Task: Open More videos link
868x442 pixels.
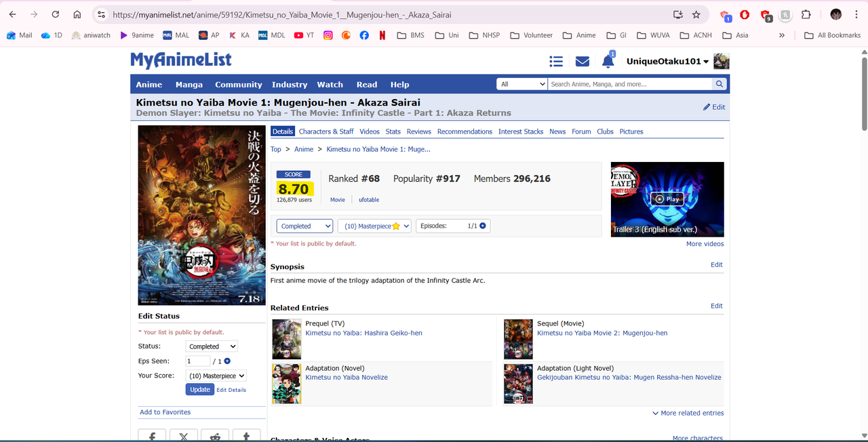Action: tap(705, 244)
